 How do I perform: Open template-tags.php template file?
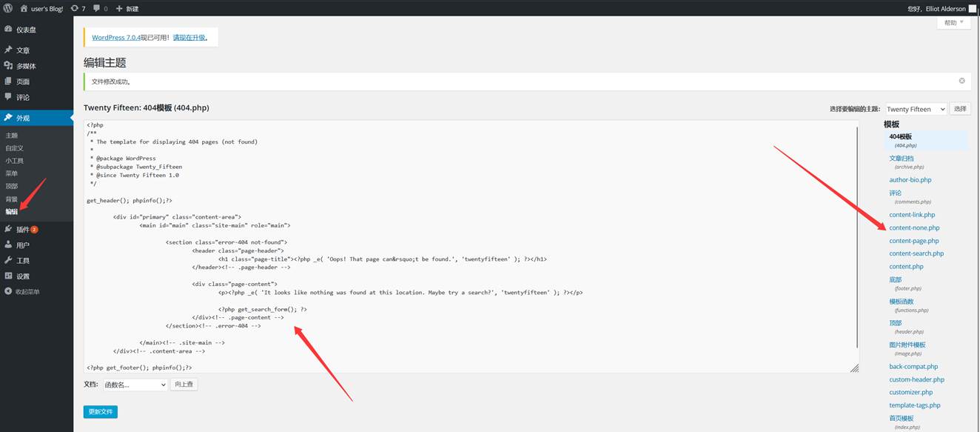coord(915,405)
